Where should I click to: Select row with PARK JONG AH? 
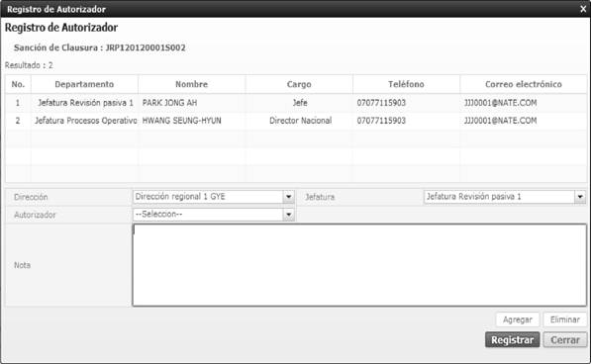296,103
